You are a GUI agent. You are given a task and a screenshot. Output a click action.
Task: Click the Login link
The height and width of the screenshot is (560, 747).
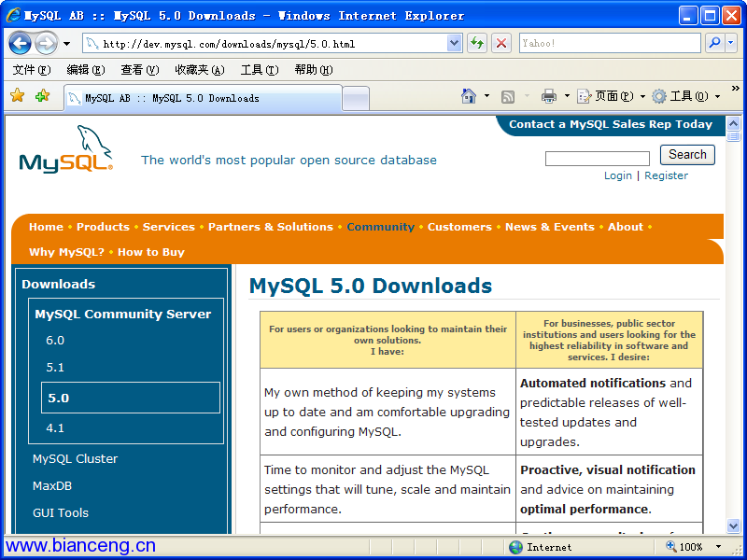point(618,175)
